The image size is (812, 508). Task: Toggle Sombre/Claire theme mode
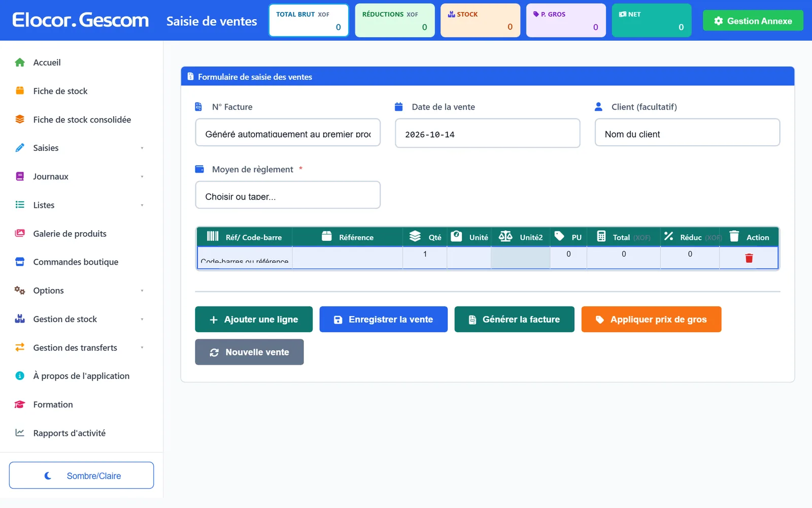click(x=81, y=475)
